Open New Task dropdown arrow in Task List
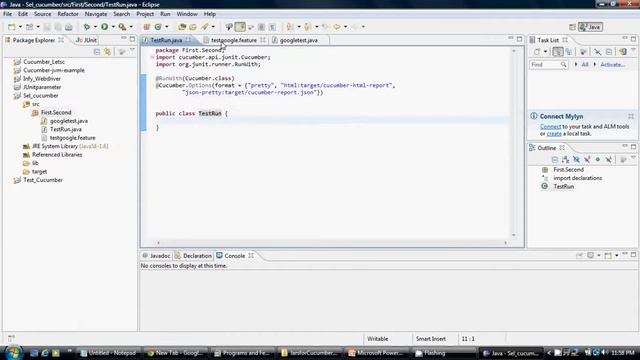 coord(545,52)
